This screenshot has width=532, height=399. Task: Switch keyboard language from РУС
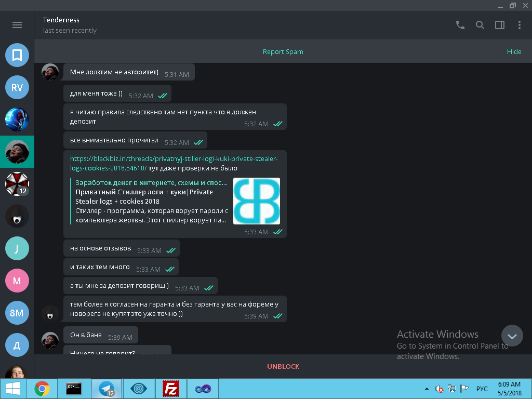(x=482, y=389)
